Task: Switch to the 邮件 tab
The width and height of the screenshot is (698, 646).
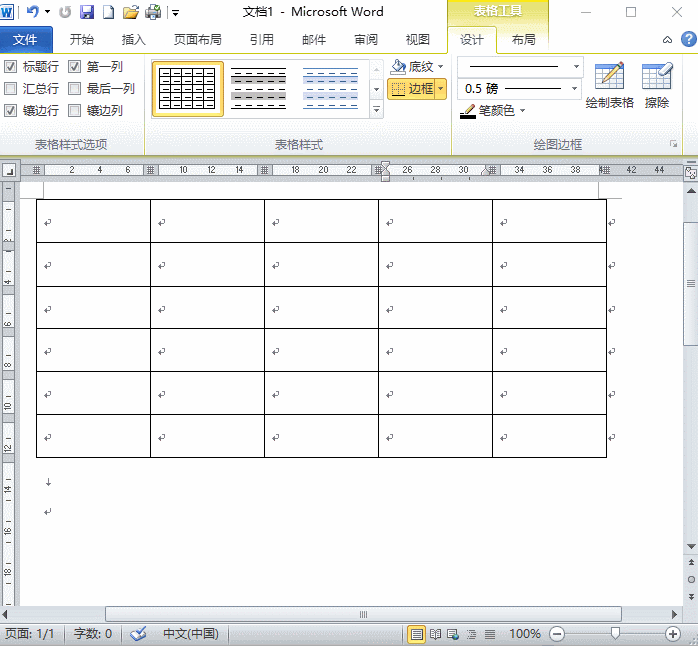Action: tap(314, 40)
